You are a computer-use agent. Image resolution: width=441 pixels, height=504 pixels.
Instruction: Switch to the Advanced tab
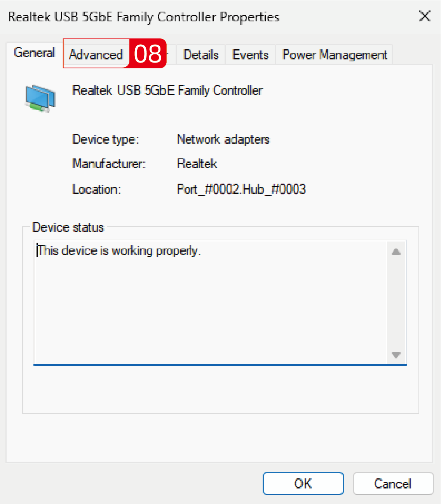pos(96,55)
